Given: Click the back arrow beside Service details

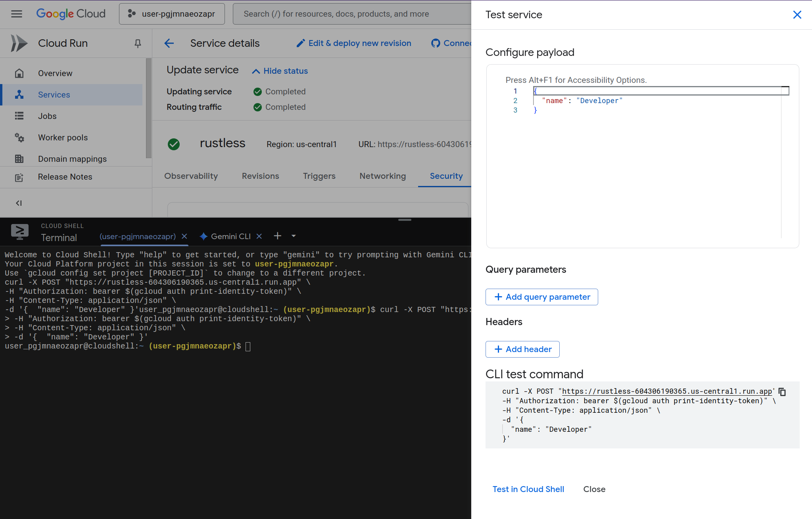Looking at the screenshot, I should click(169, 43).
